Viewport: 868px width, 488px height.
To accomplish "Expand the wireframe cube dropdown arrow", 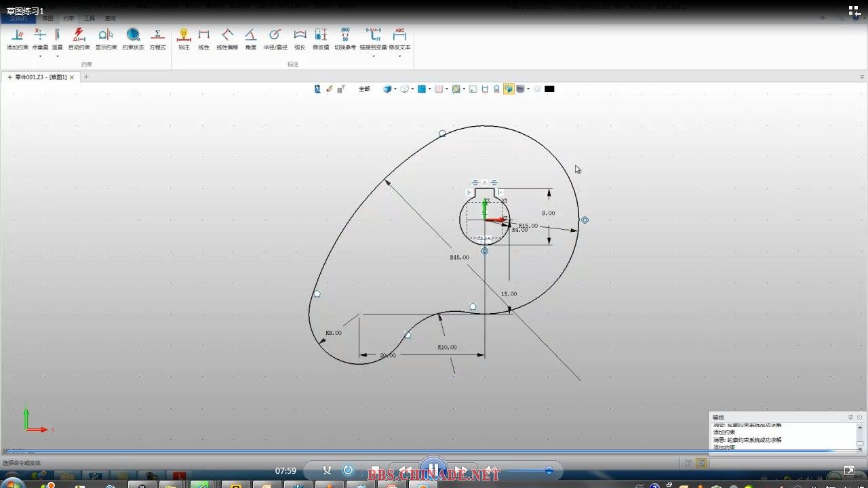I will tap(413, 89).
